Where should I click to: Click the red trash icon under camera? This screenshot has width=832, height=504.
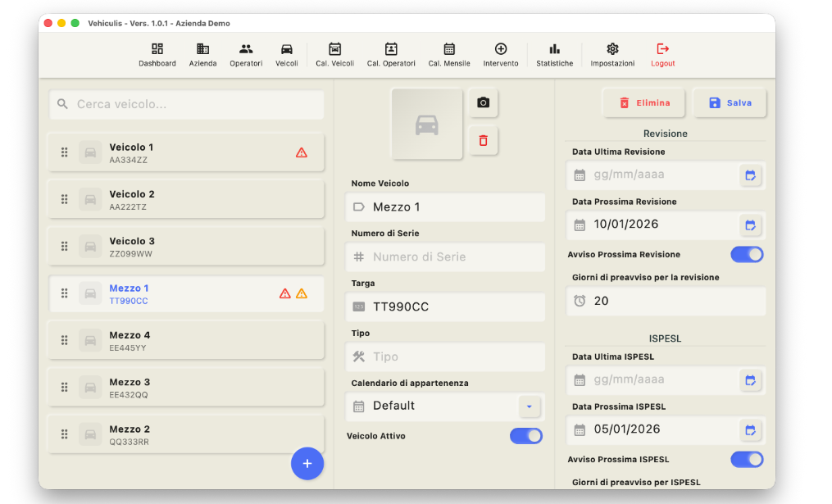[x=483, y=141]
